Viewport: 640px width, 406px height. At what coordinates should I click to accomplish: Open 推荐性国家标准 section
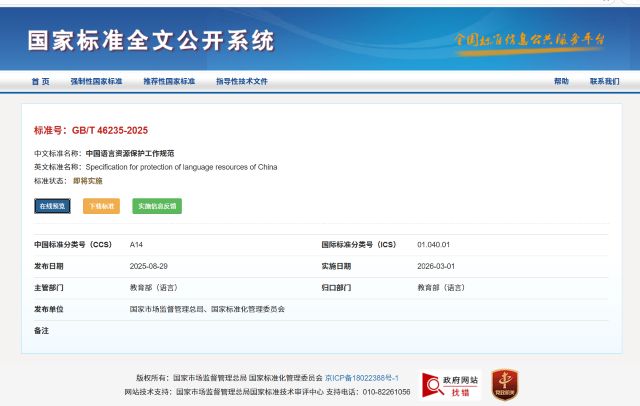[169, 81]
